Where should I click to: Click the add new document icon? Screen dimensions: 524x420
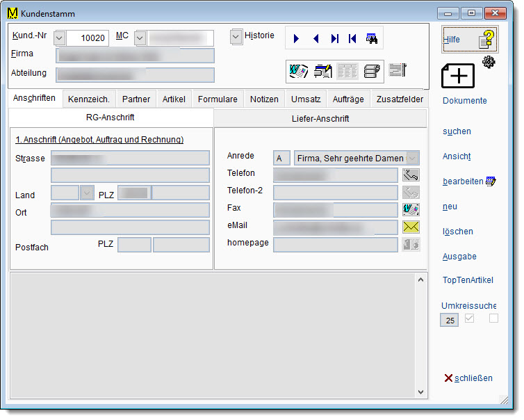tap(458, 75)
